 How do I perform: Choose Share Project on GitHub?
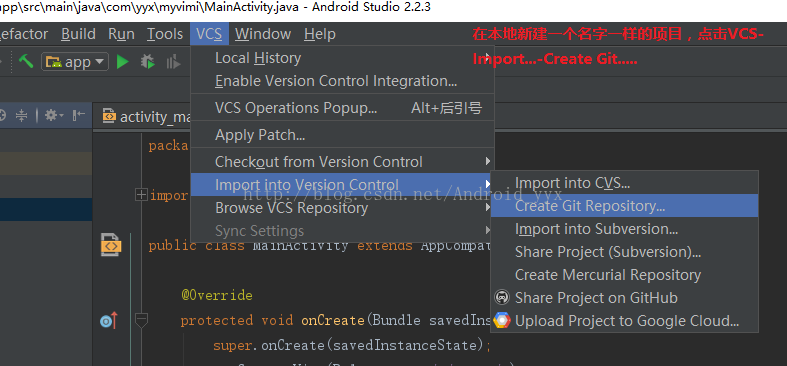click(624, 298)
